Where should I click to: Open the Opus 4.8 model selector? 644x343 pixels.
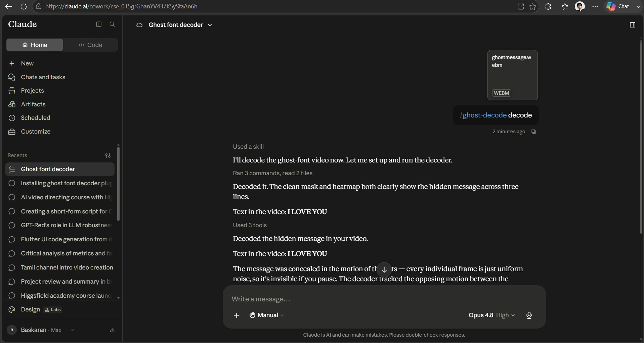click(492, 315)
